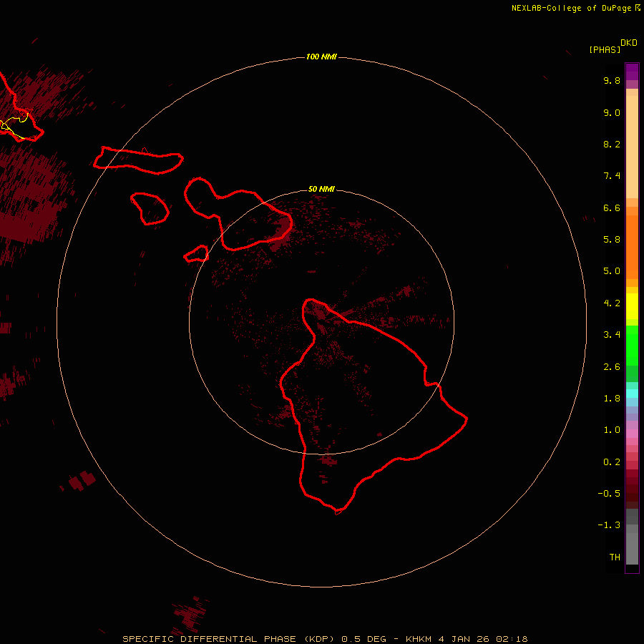
Task: Click the TH threshold label on legend
Action: coord(615,557)
